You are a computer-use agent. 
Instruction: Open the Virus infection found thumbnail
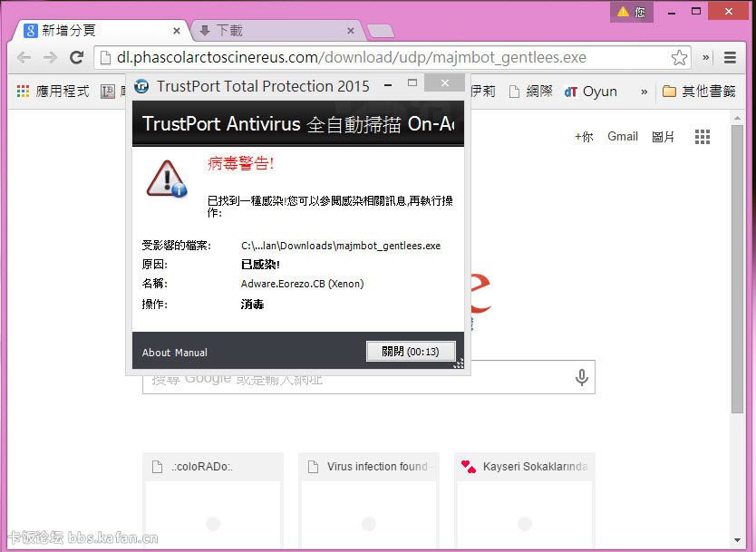point(369,502)
